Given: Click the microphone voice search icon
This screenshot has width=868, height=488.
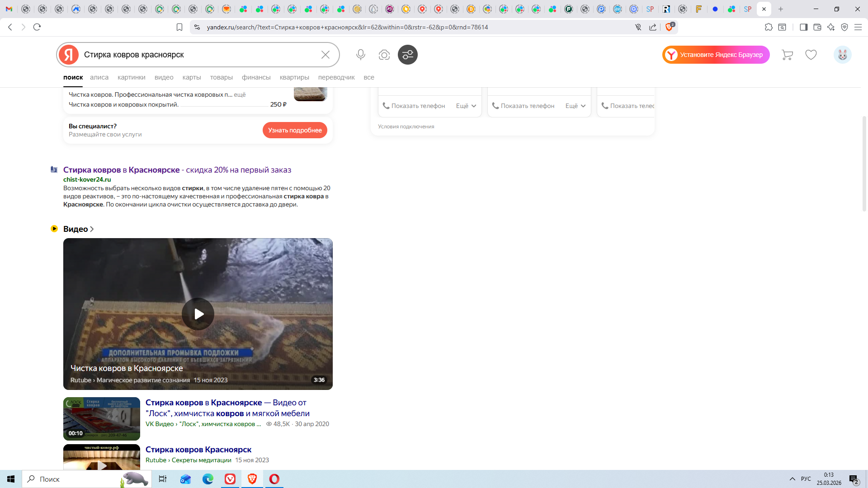Looking at the screenshot, I should [x=360, y=55].
